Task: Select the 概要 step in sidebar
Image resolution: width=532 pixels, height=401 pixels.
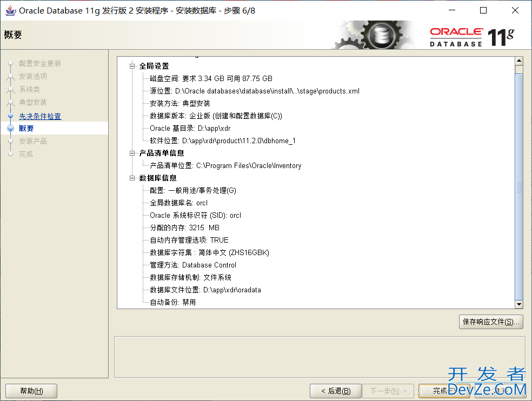Action: [26, 128]
